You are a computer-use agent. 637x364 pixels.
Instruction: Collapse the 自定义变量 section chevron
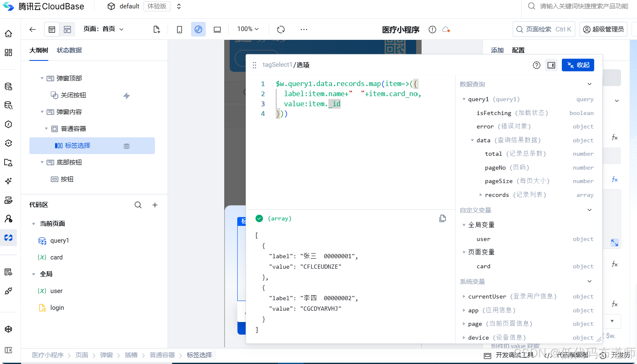tap(590, 210)
